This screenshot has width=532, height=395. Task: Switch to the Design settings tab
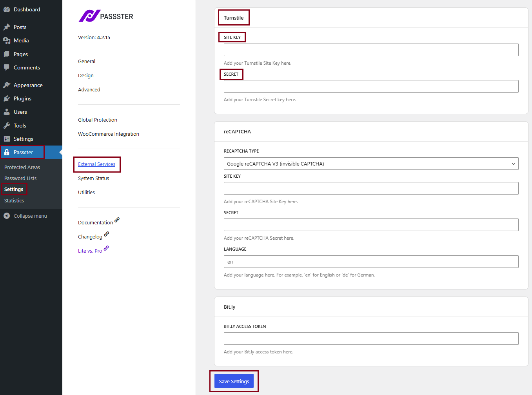[86, 75]
